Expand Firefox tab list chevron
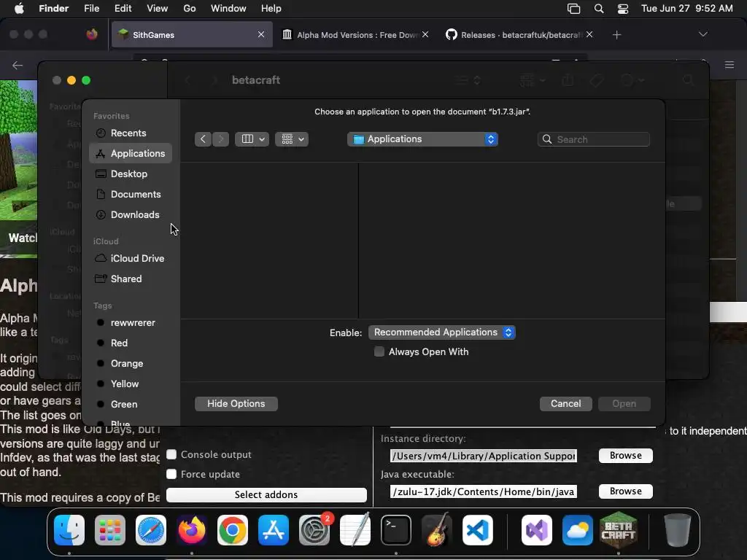The height and width of the screenshot is (560, 747). 703,34
